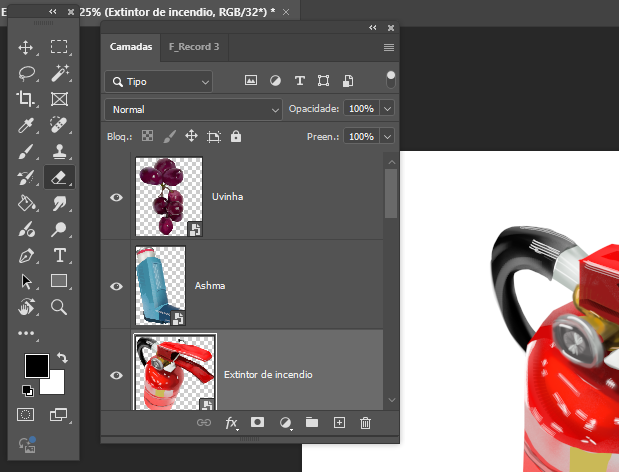The width and height of the screenshot is (619, 472).
Task: Select the Zoom magnifier tool
Action: point(59,307)
